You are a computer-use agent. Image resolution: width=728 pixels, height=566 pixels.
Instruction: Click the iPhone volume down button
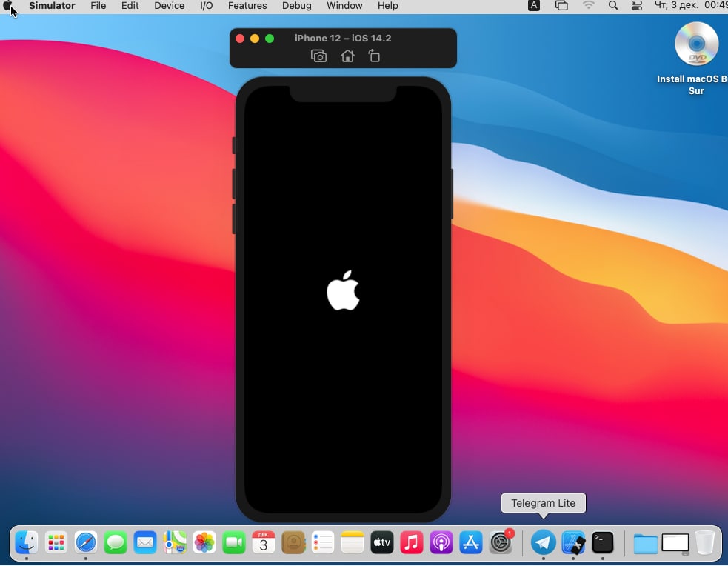coord(233,219)
